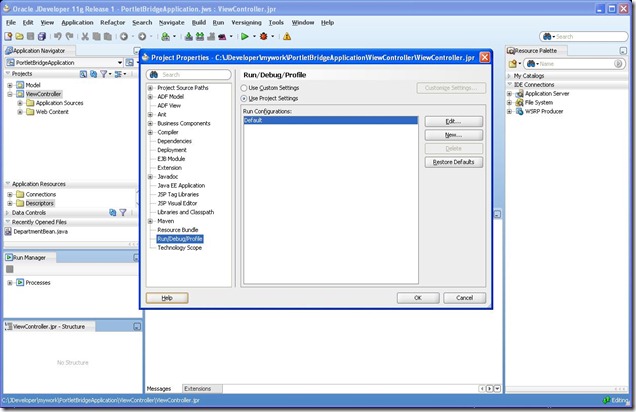636x412 pixels.
Task: Click the main toolbar Search field
Action: point(583,36)
